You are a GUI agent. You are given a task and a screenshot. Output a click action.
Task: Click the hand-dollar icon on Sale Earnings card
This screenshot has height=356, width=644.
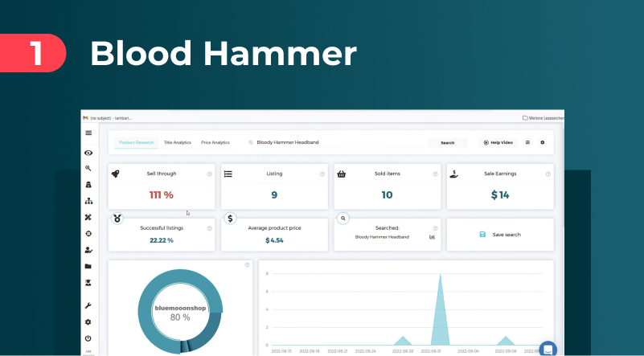click(453, 174)
